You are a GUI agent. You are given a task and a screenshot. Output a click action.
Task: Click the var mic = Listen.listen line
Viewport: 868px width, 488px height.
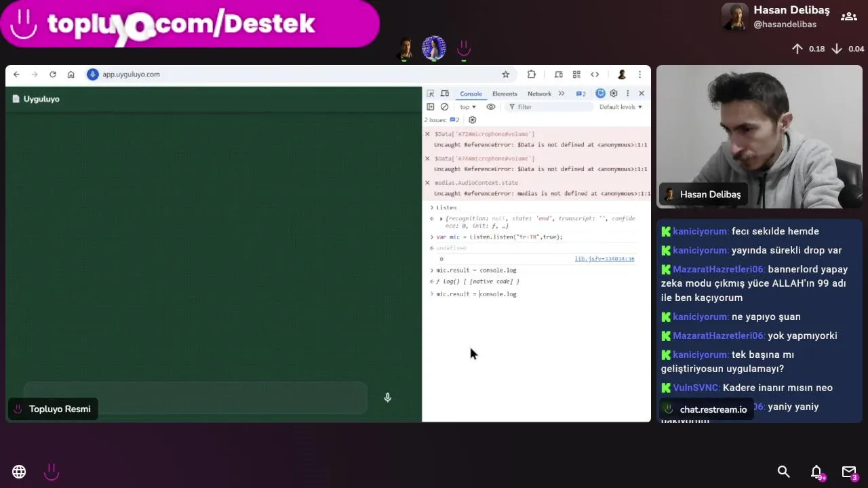point(499,237)
